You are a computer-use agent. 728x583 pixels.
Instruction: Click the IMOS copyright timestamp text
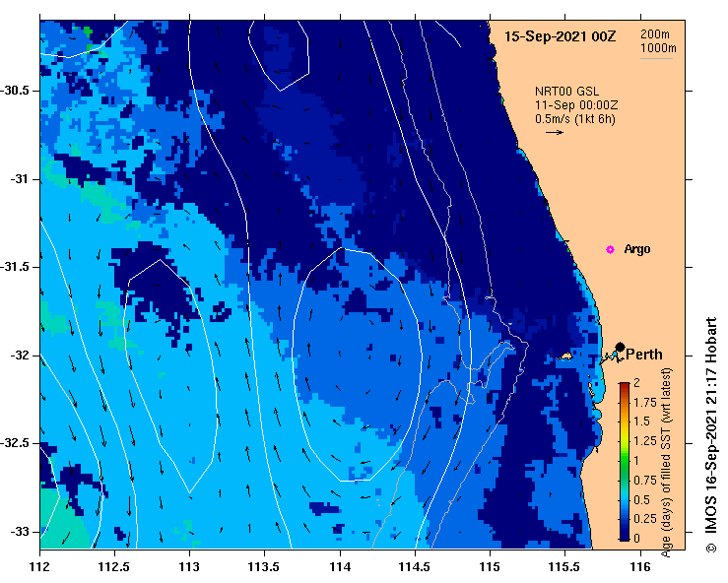(x=711, y=434)
